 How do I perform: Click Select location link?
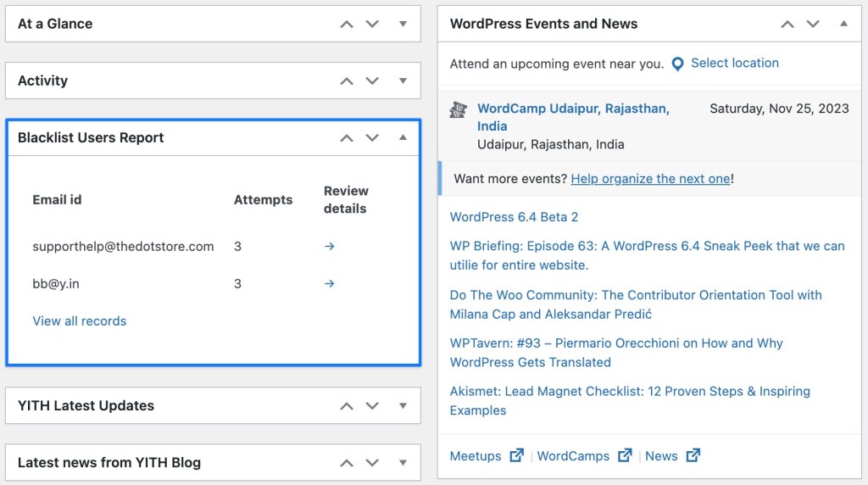(x=734, y=63)
